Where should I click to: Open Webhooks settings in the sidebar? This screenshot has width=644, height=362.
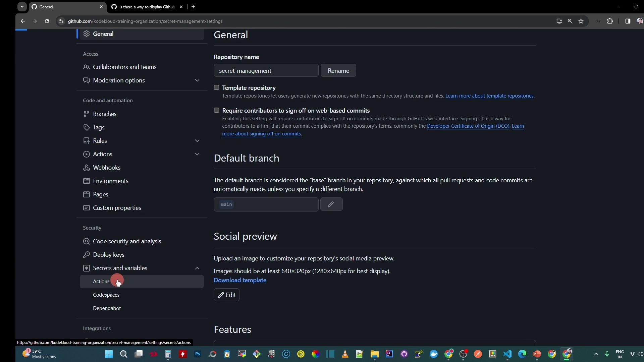coord(107,168)
